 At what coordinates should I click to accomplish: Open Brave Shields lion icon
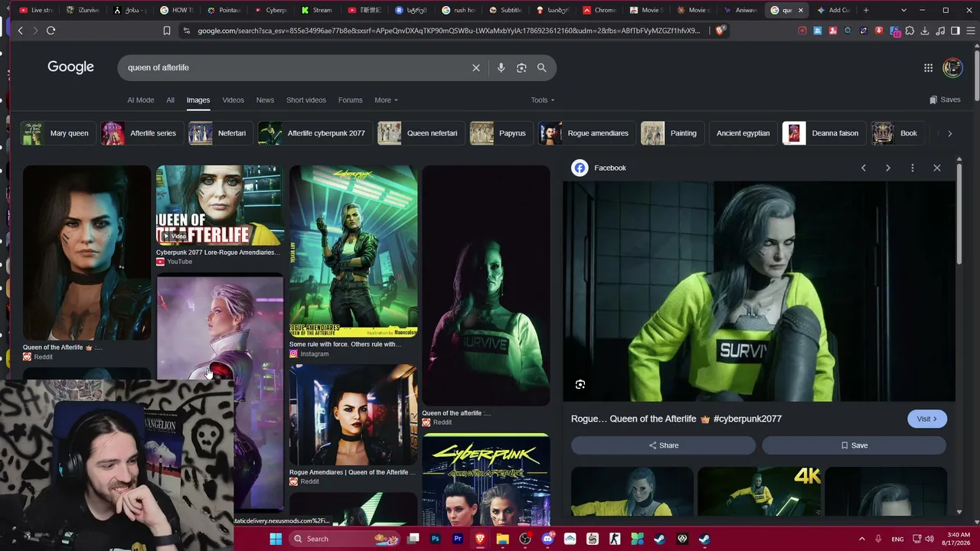720,31
